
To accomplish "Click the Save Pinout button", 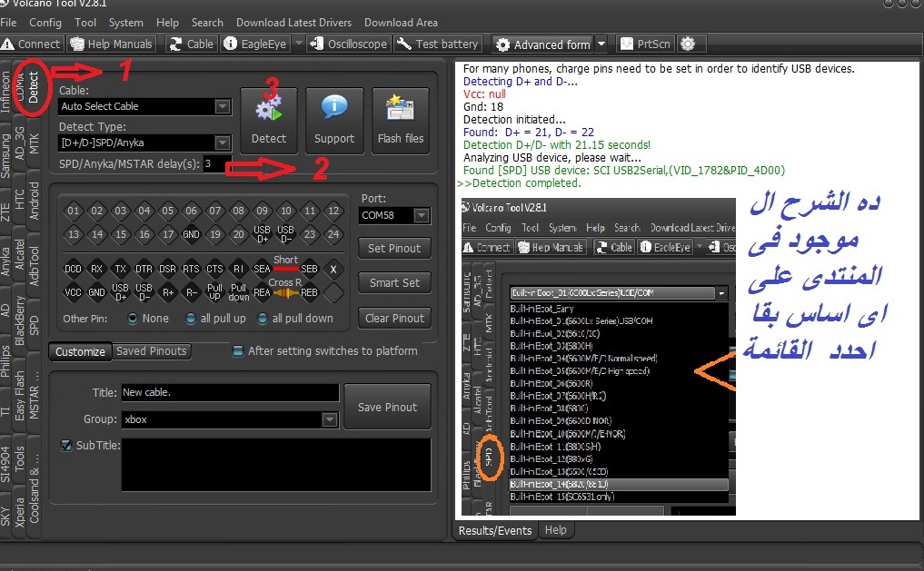I will [387, 407].
